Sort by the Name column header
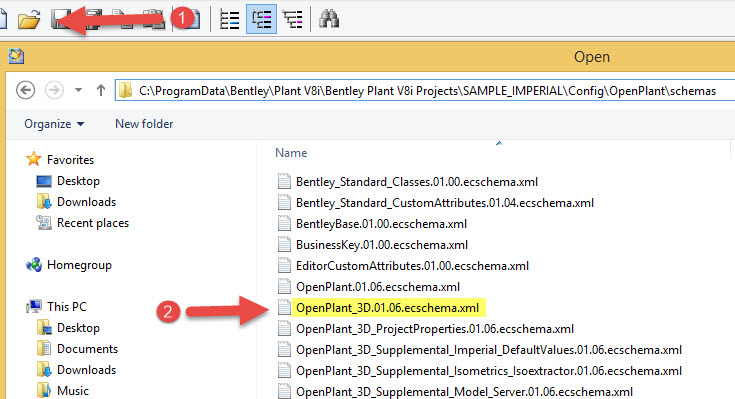 click(291, 153)
